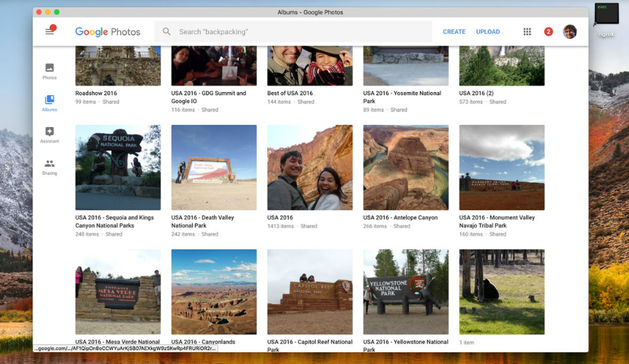Click the Best of USA 2016 title
Screen dimensions: 629x364
click(x=290, y=93)
